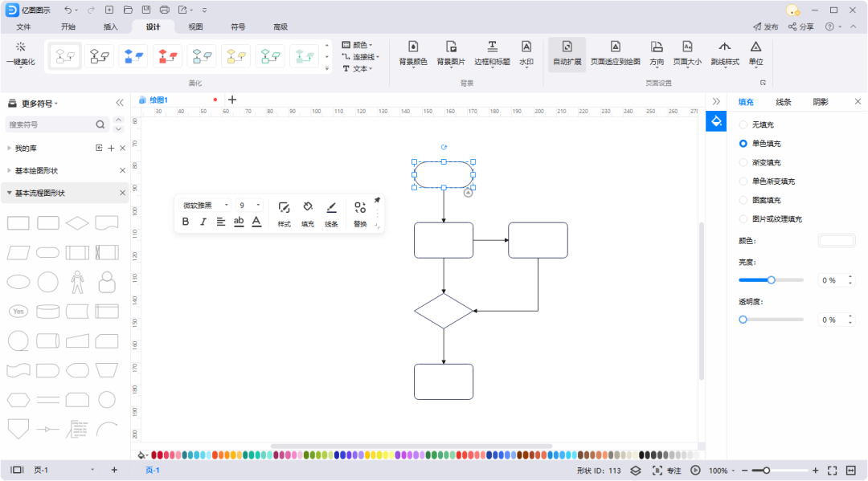Image resolution: width=868 pixels, height=481 pixels.
Task: Click the Share (分享) button
Action: 801,26
